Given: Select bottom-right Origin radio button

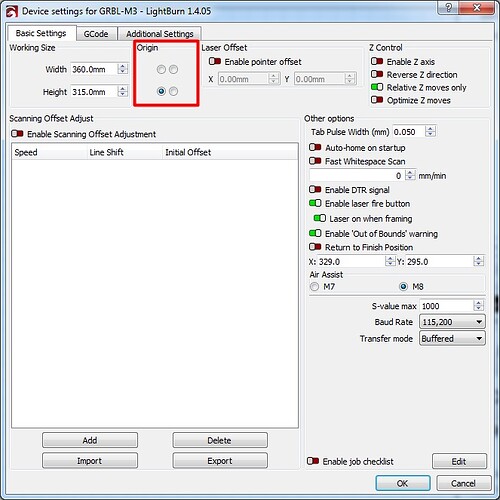Looking at the screenshot, I should pos(173,91).
